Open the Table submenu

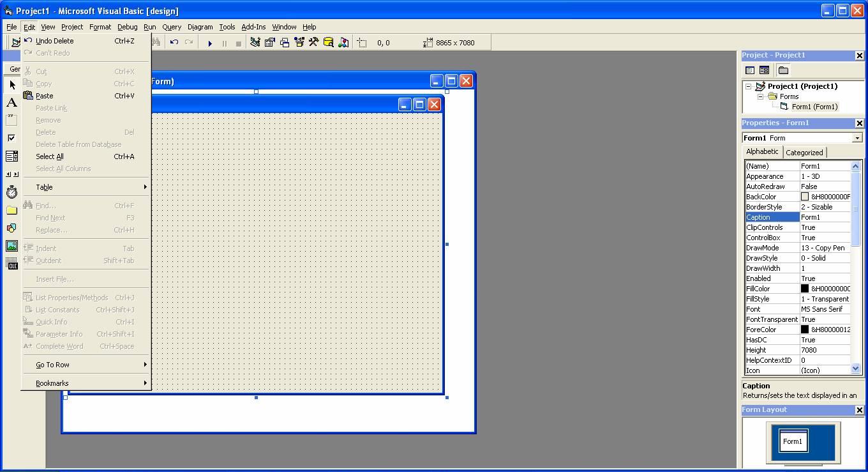[x=86, y=187]
